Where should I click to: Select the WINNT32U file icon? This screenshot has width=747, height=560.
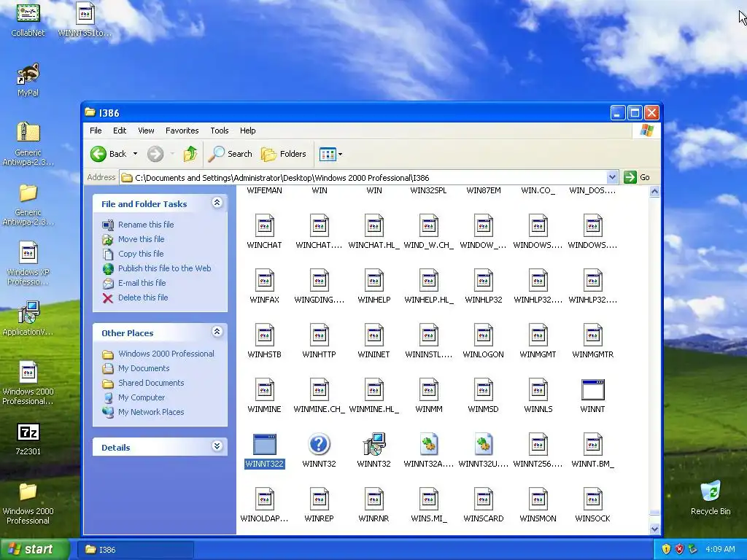click(484, 444)
